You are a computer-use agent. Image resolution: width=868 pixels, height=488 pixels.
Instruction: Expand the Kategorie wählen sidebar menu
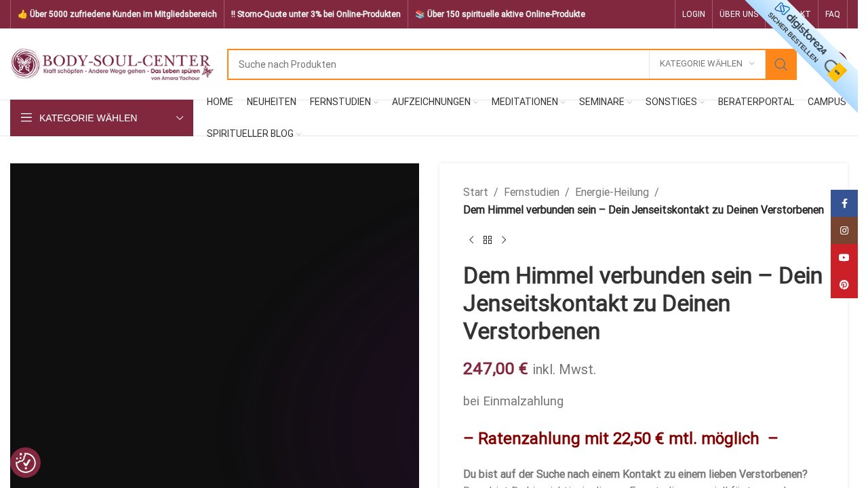[102, 118]
